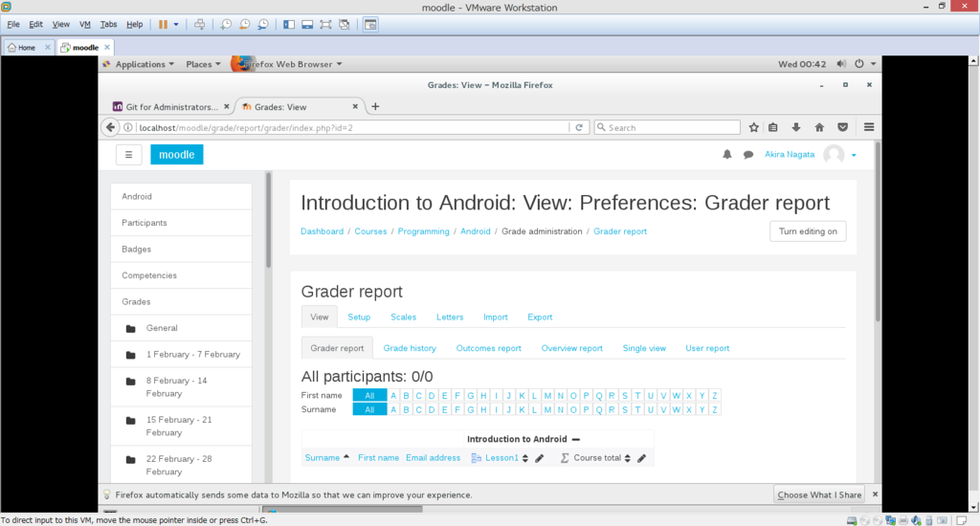Sort by the Surname column link

[322, 458]
